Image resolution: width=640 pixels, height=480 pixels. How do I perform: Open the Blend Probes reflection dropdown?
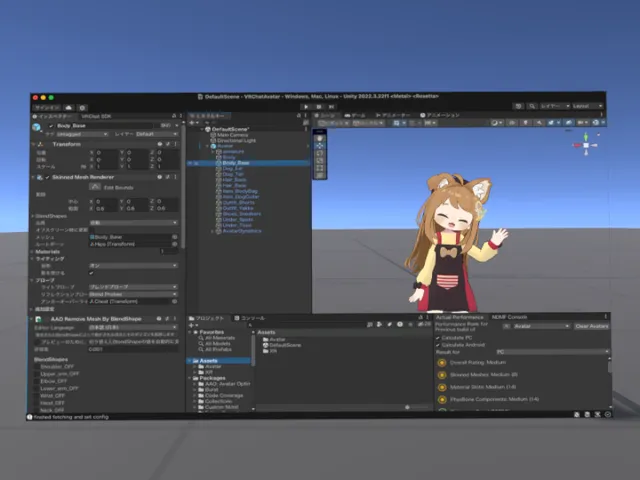coord(133,294)
